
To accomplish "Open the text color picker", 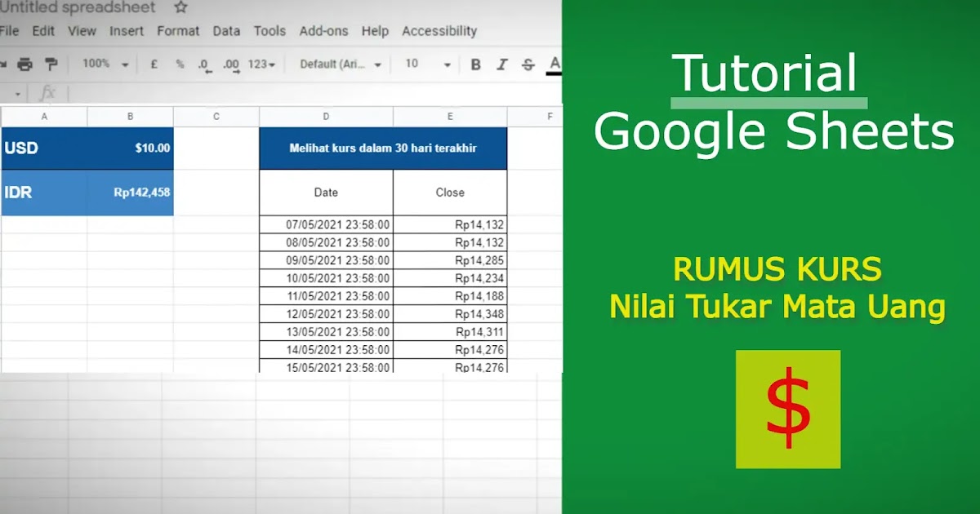I will click(554, 64).
